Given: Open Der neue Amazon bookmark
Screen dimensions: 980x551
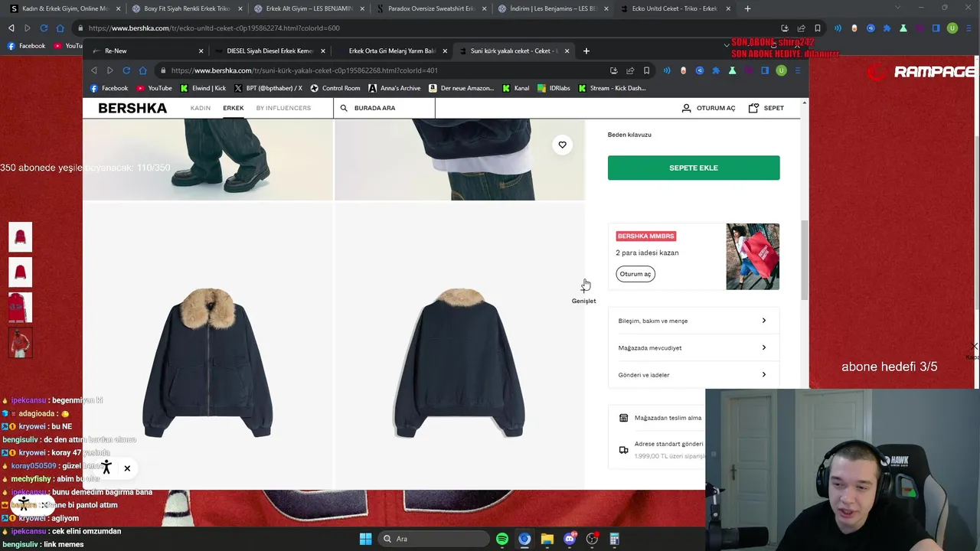Looking at the screenshot, I should [x=461, y=88].
